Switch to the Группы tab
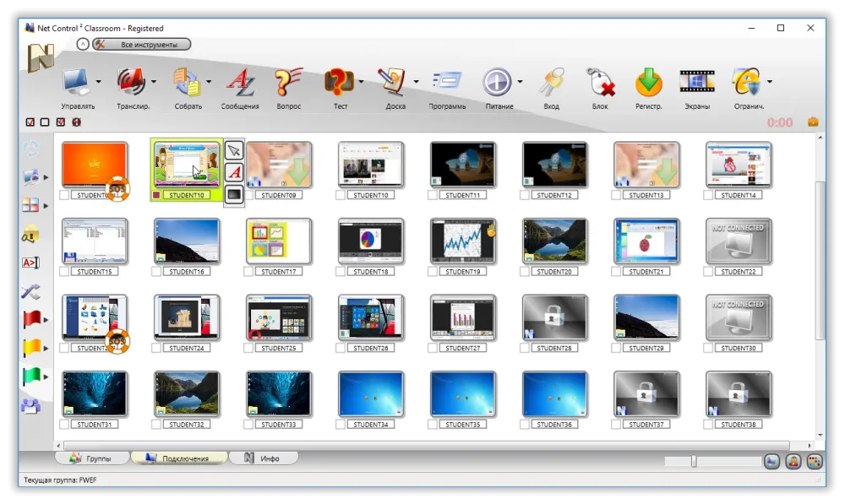Image resolution: width=845 pixels, height=504 pixels. click(93, 458)
